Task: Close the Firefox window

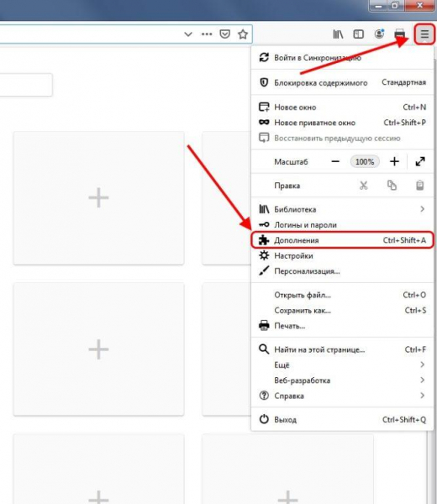Action: tap(419, 6)
